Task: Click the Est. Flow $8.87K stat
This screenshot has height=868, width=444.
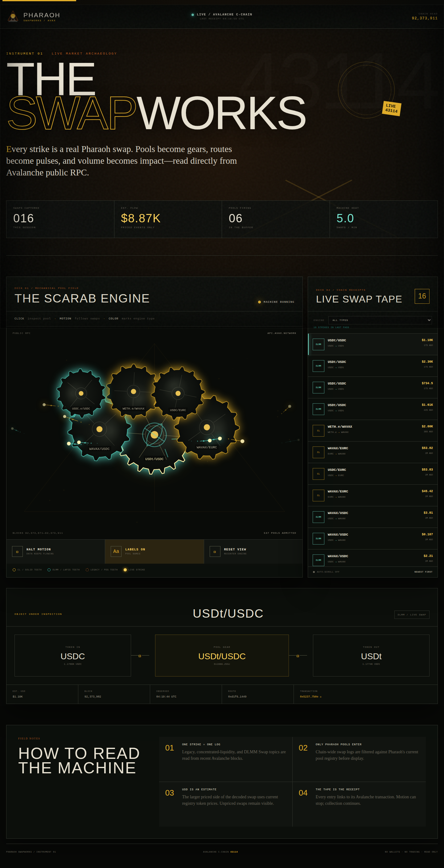Action: pyautogui.click(x=168, y=219)
